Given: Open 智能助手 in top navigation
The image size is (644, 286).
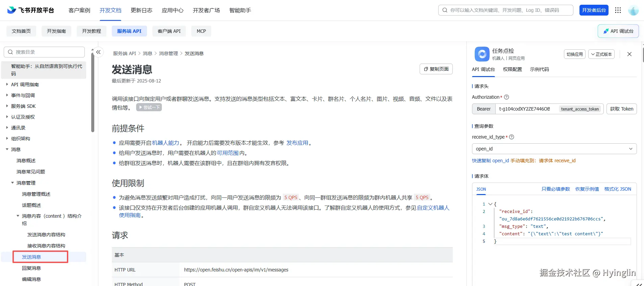Looking at the screenshot, I should (x=240, y=10).
